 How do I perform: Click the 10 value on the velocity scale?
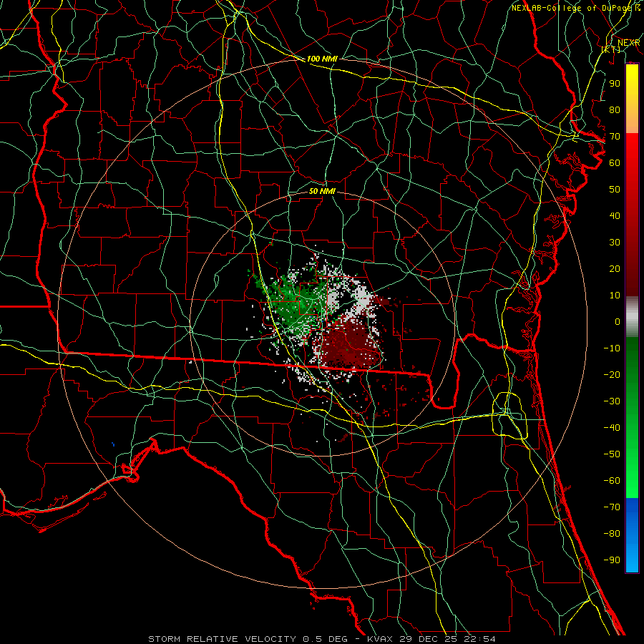[x=615, y=296]
